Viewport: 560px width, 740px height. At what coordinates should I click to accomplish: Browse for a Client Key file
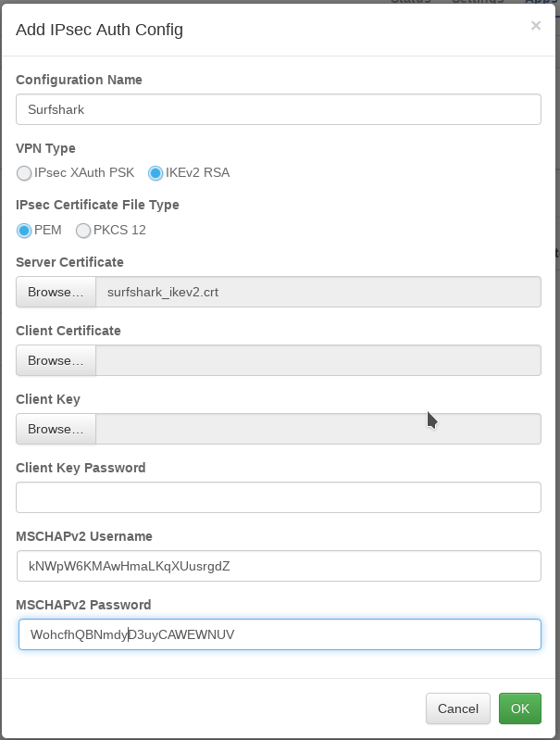pyautogui.click(x=56, y=429)
